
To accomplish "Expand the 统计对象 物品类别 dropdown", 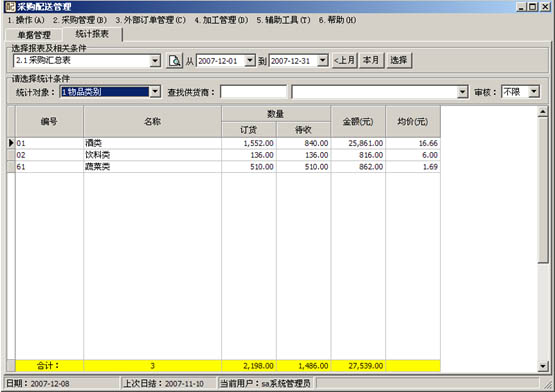I will [155, 92].
